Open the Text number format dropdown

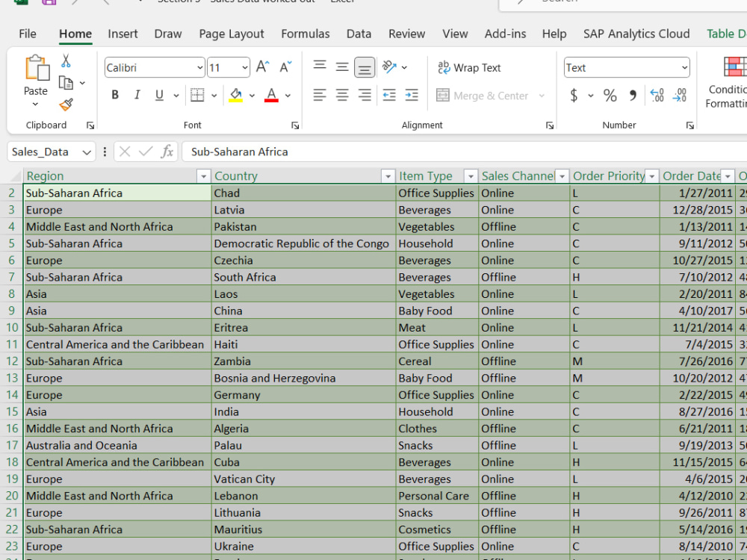click(x=684, y=68)
